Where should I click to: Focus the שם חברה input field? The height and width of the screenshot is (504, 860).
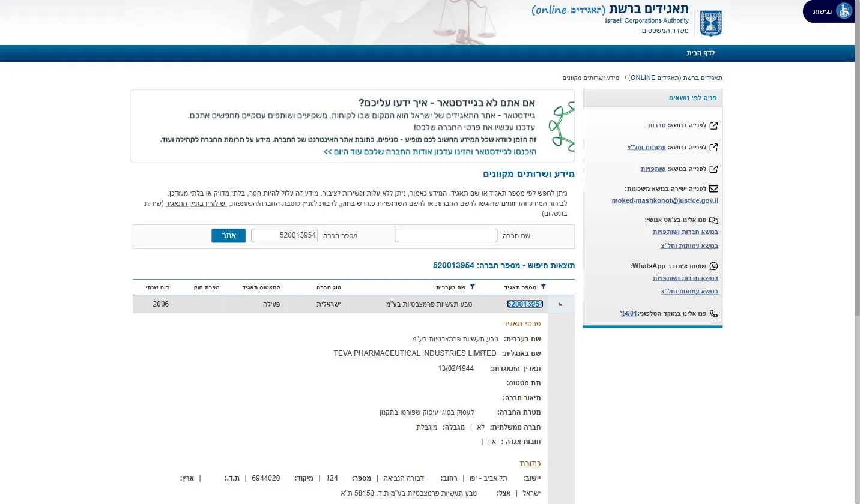click(446, 236)
